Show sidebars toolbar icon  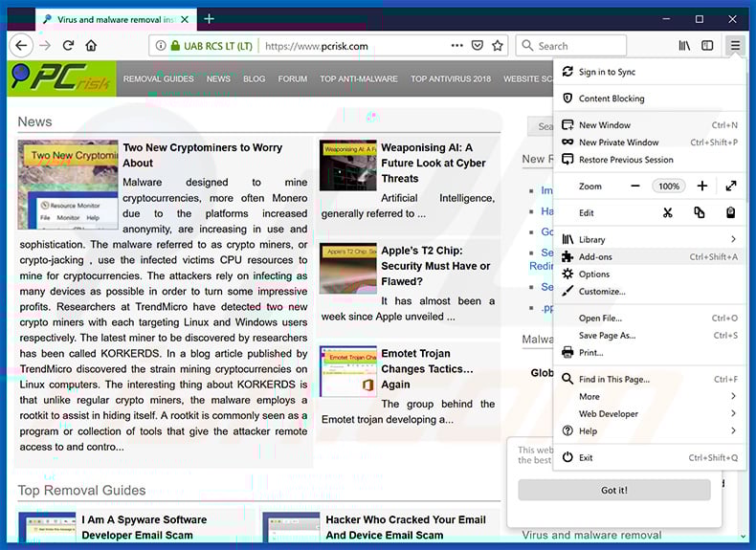(707, 46)
